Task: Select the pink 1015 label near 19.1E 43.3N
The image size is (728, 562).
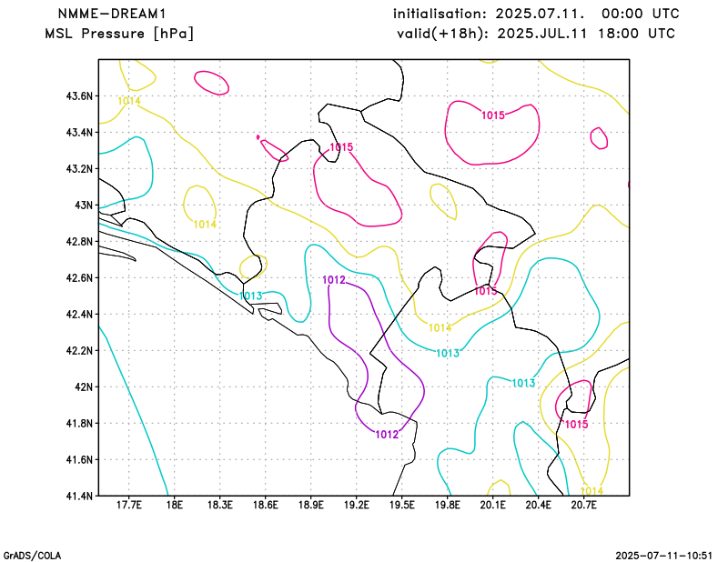Action: (342, 147)
